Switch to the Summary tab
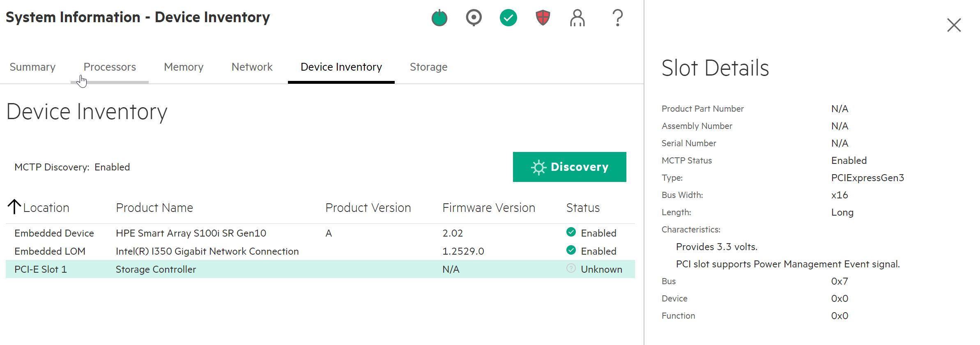This screenshot has height=345, width=980. click(32, 67)
